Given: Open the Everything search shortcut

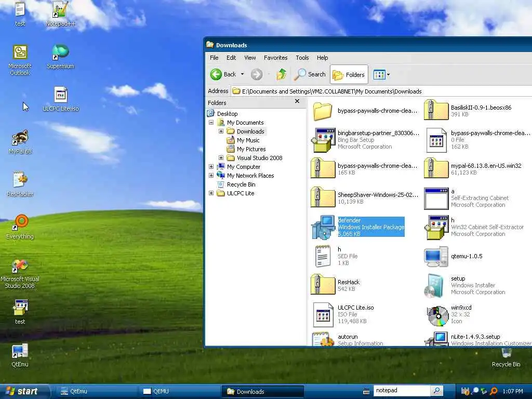Looking at the screenshot, I should point(20,227).
